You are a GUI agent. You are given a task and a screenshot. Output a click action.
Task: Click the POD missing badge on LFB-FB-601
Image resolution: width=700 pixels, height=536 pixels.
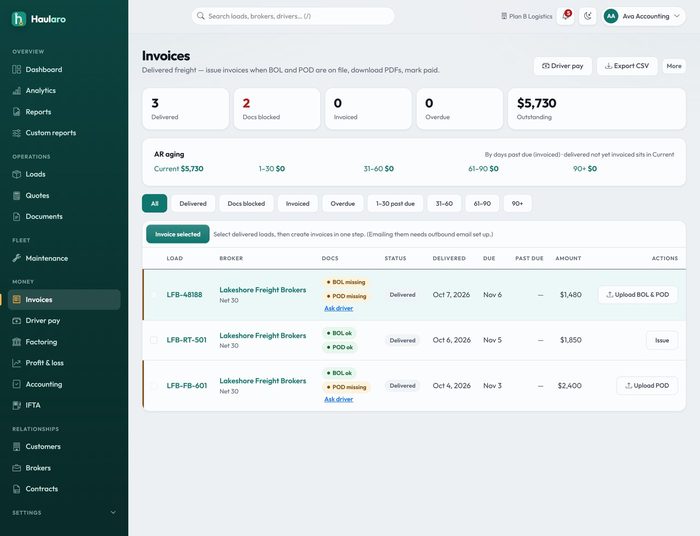[x=346, y=387]
